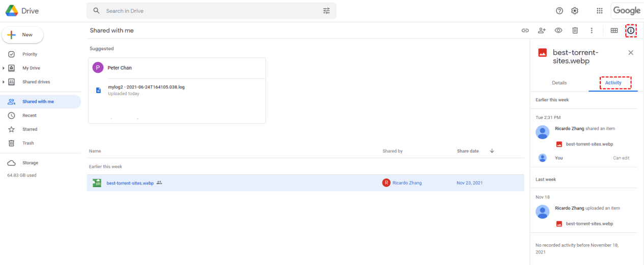Select the Activity tab
Screen dimensions: 644x265
pyautogui.click(x=613, y=83)
